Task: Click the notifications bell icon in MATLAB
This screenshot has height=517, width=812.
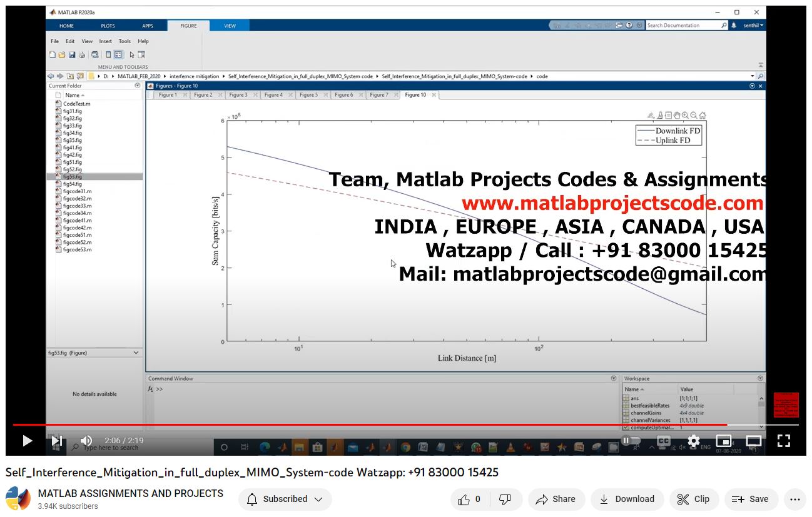Action: pos(733,25)
